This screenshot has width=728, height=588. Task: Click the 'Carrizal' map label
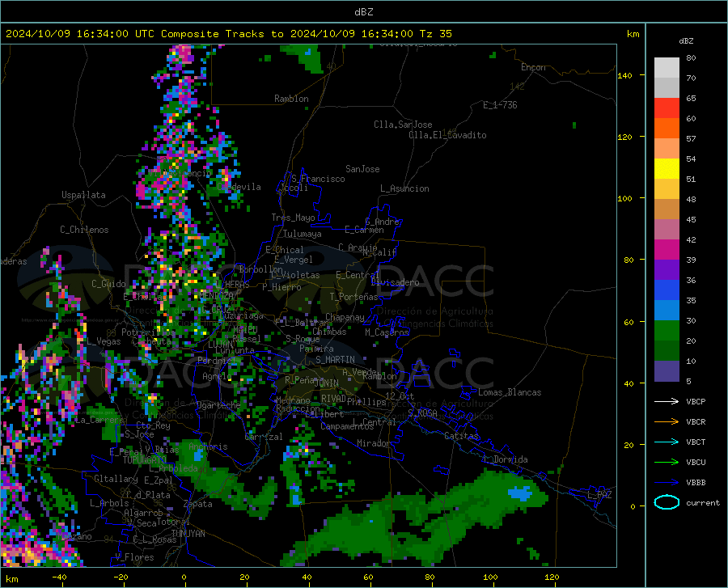pos(263,437)
